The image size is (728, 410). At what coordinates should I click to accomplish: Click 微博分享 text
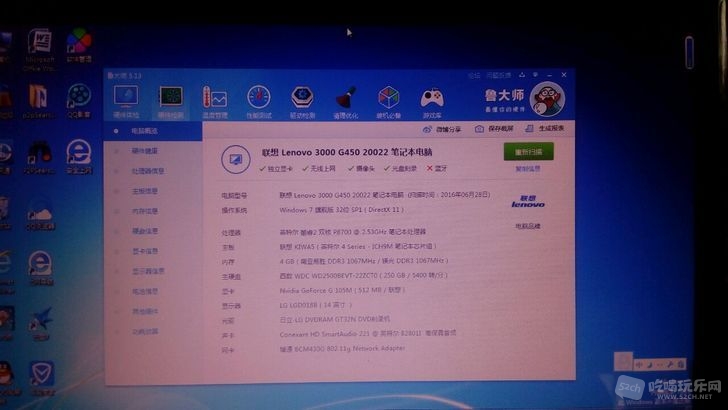[x=448, y=129]
